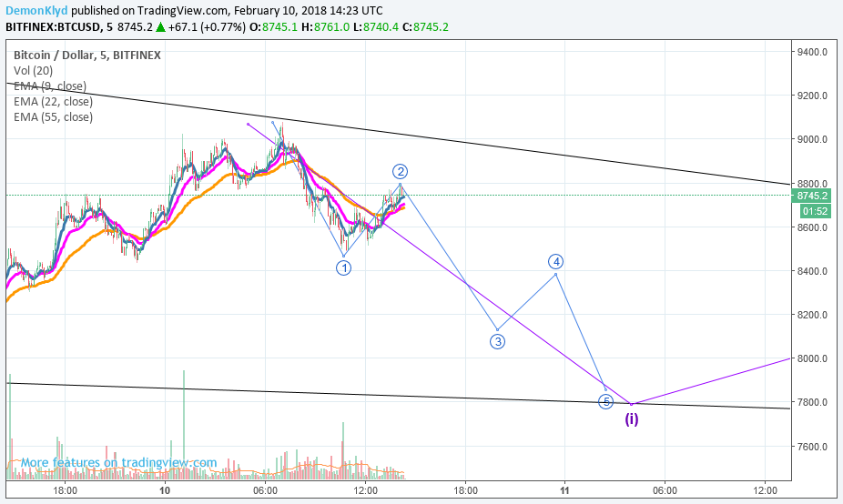
Task: Select the EMA (9, close) indicator label
Action: click(x=50, y=86)
